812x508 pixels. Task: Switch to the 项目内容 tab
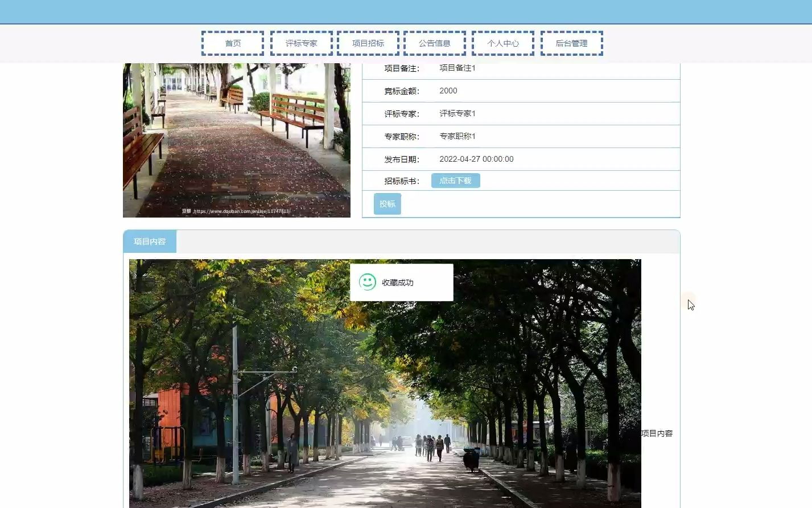click(149, 241)
